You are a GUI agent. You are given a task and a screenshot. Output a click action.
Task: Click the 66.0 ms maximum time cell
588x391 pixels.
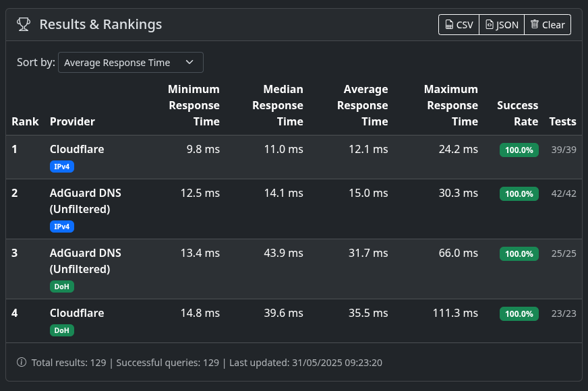(459, 253)
